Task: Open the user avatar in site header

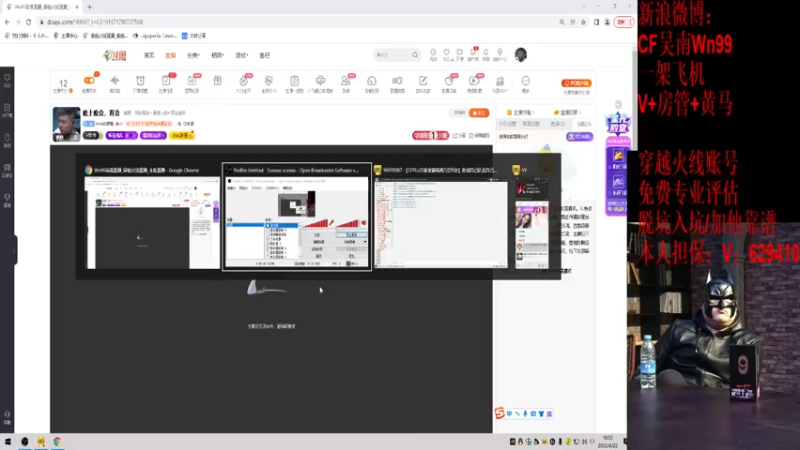Action: [x=520, y=55]
